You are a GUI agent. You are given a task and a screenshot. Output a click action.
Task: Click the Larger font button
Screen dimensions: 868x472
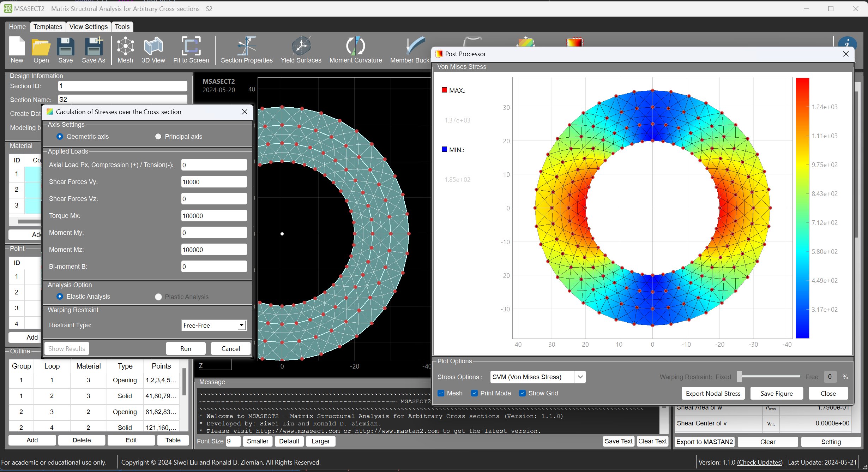(320, 441)
